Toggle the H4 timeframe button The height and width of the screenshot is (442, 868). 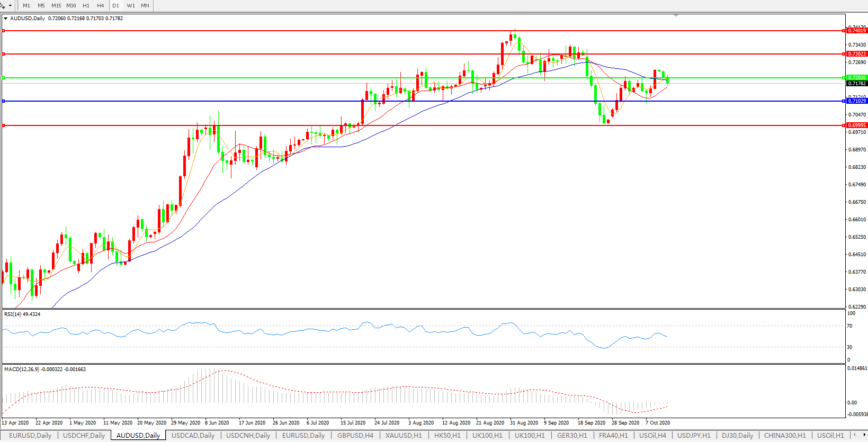point(101,6)
